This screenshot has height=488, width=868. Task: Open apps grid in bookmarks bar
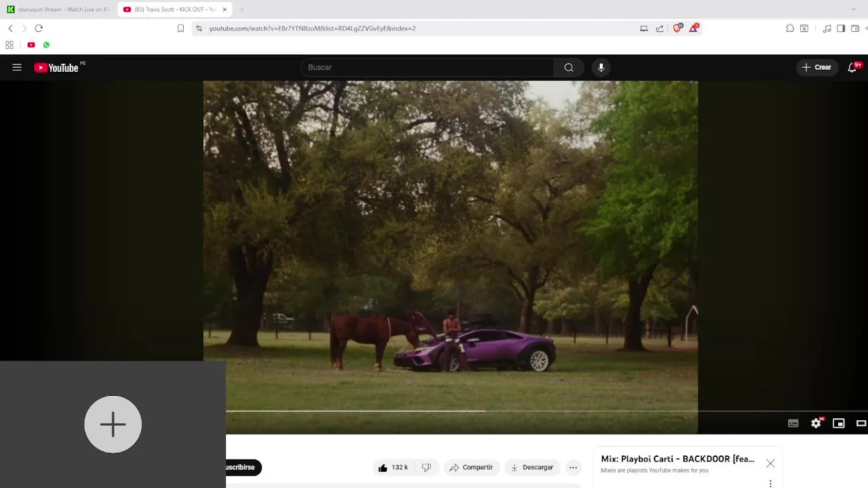click(x=9, y=45)
